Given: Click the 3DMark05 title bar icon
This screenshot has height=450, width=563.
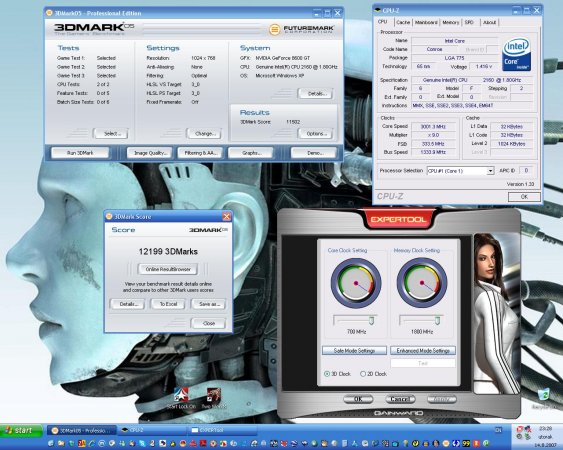Looking at the screenshot, I should [x=49, y=13].
